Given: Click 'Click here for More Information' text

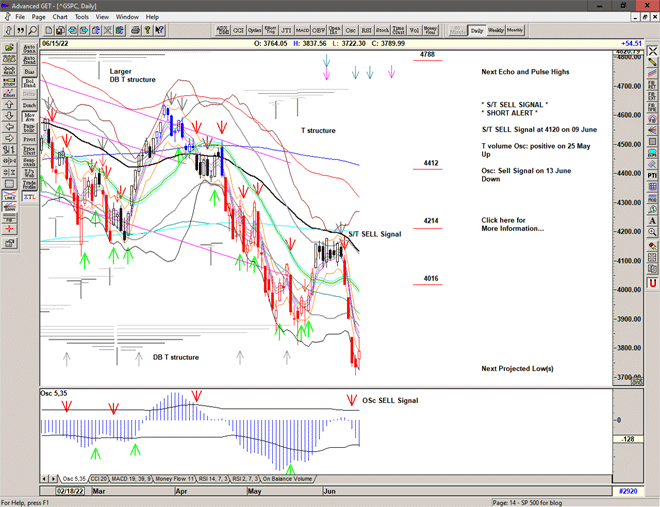Looking at the screenshot, I should pos(512,224).
